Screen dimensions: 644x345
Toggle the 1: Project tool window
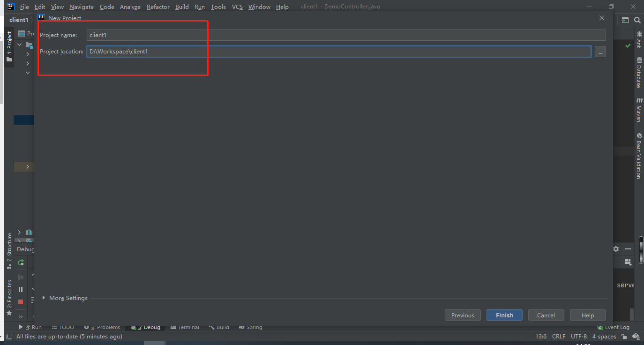point(9,46)
